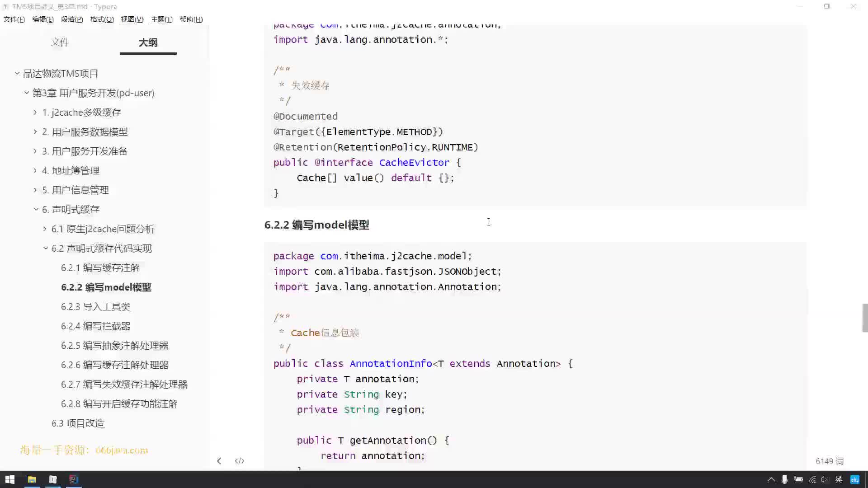This screenshot has width=868, height=488.
Task: Minimize the Typora window
Action: point(801,6)
